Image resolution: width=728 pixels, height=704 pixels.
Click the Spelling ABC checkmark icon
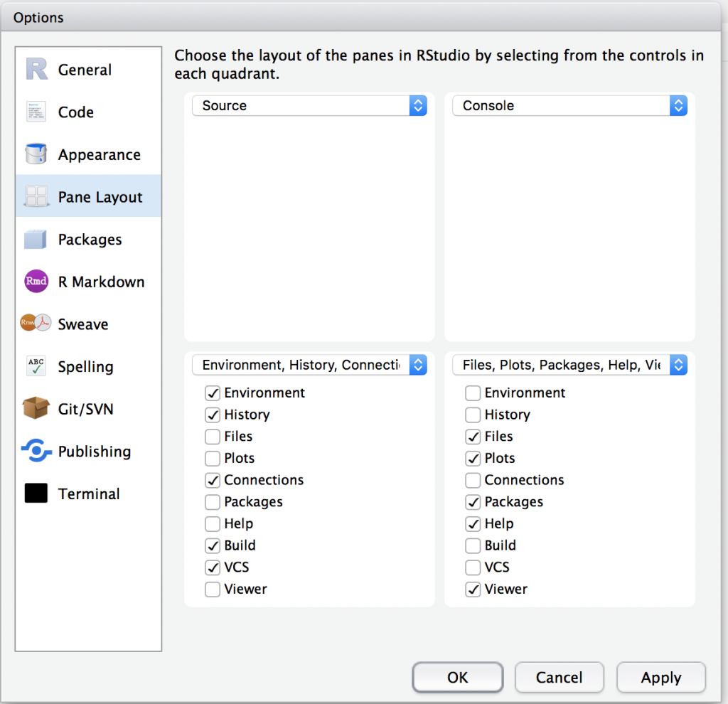[36, 366]
